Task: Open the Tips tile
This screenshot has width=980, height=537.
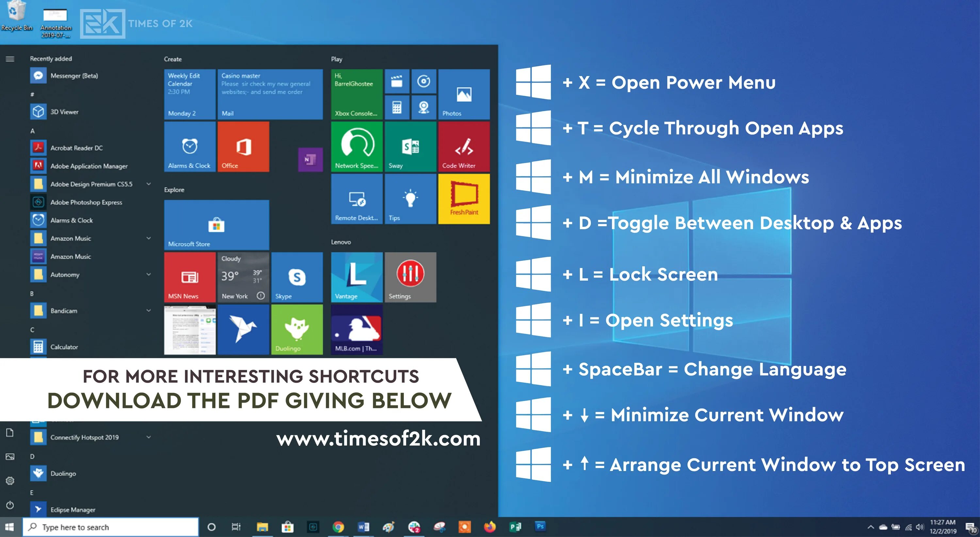Action: click(411, 199)
